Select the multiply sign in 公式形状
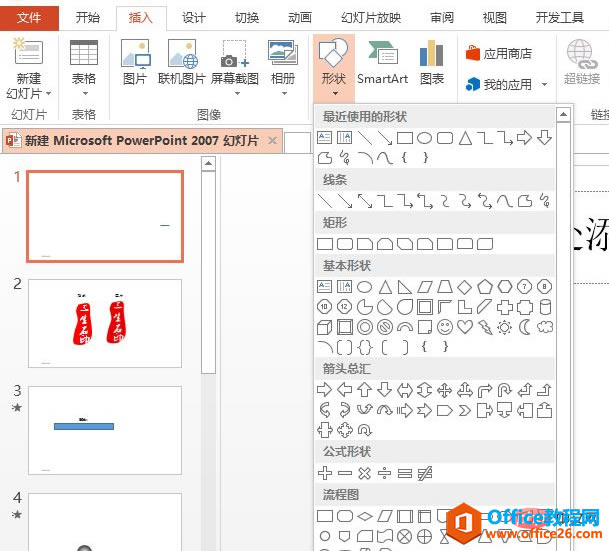Screen dimensions: 609x551 pos(364,473)
